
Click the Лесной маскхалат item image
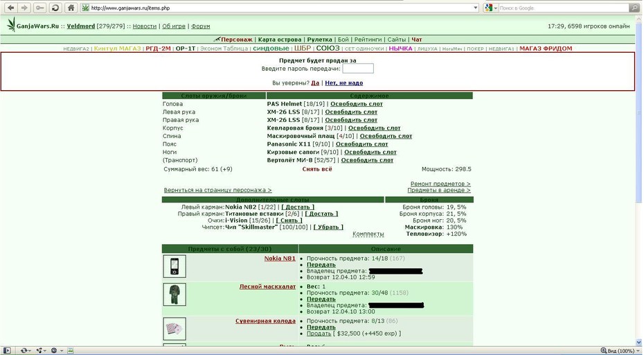pyautogui.click(x=175, y=295)
